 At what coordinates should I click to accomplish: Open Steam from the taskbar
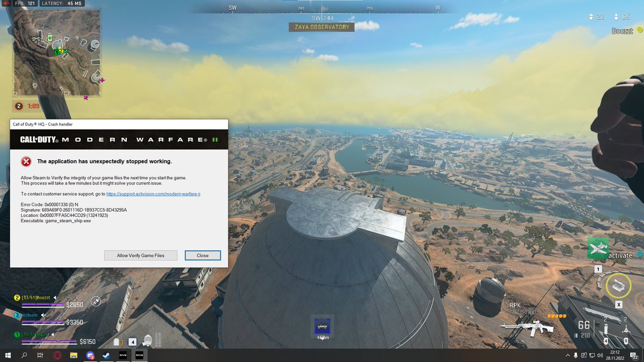(x=106, y=356)
